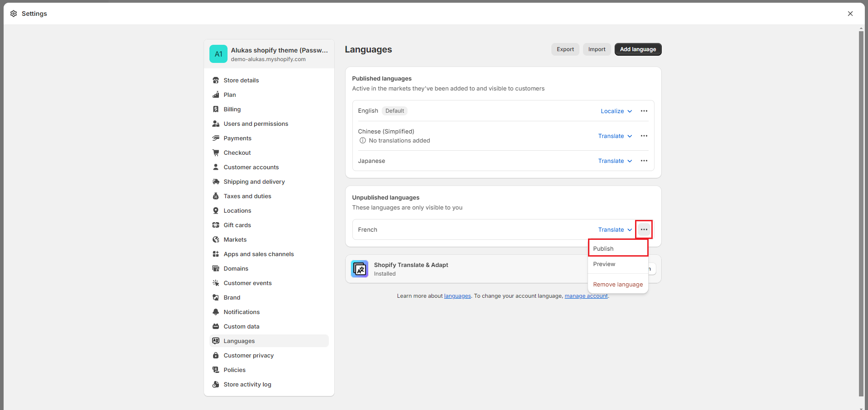Click the Shipping and delivery truck icon
868x410 pixels.
coord(216,182)
